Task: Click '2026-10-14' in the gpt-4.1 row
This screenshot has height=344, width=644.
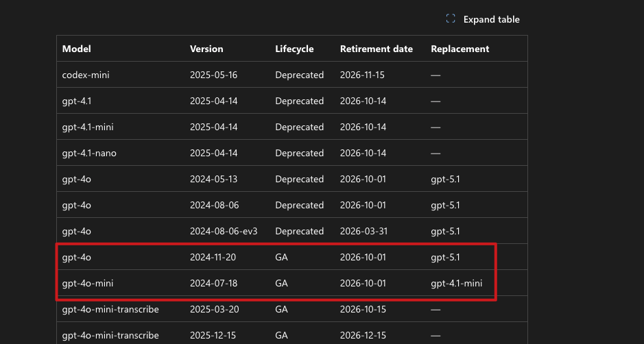Action: [363, 101]
